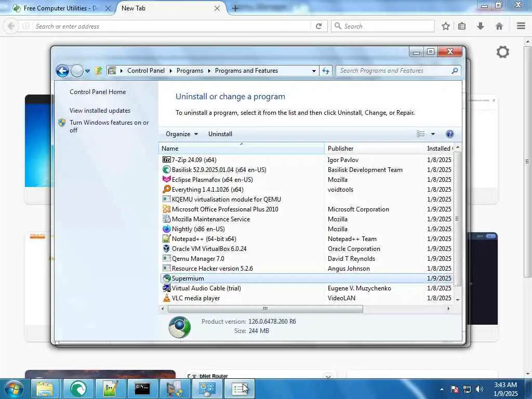Go back in the Control Panel window
532x399 pixels.
63,71
